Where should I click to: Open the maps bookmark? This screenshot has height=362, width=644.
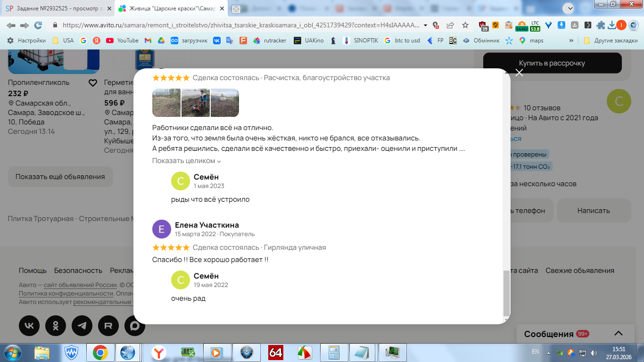click(531, 41)
